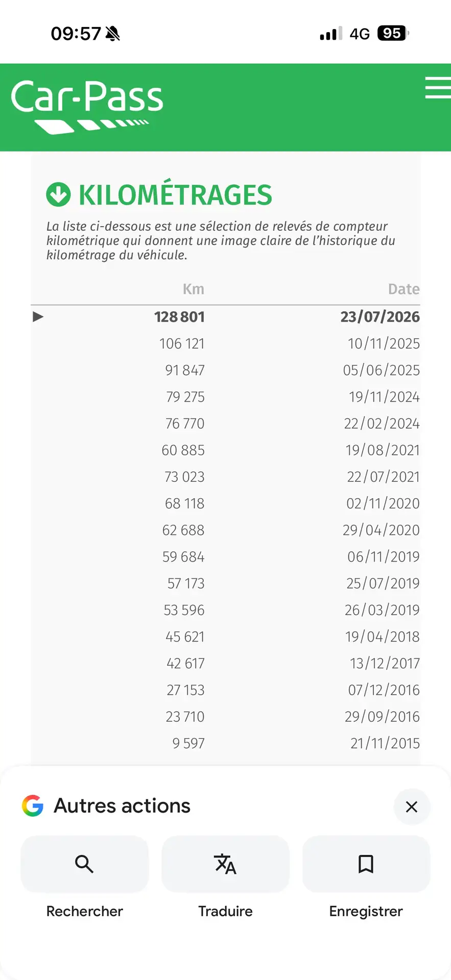
Task: Select the date 10/11/2025 entry
Action: coord(384,344)
